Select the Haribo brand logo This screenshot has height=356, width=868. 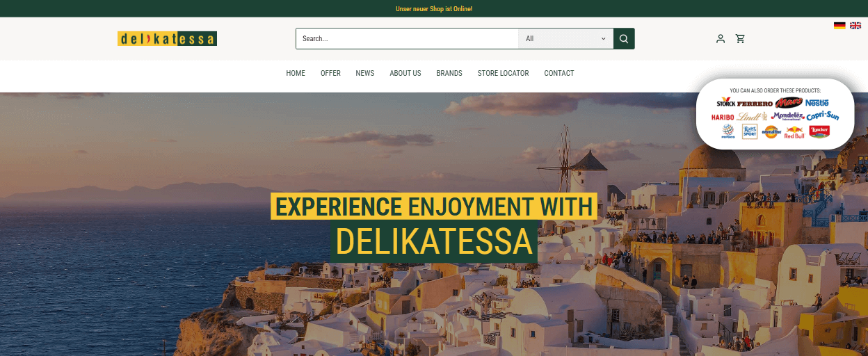(723, 117)
